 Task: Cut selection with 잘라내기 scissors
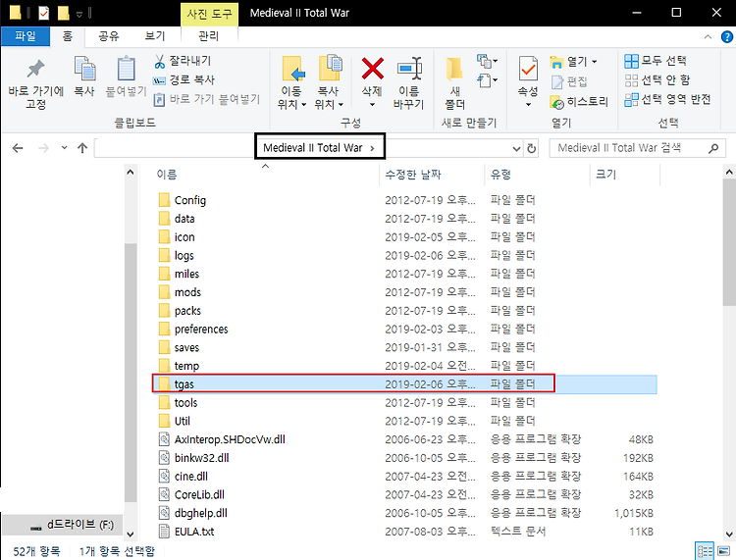pos(183,61)
